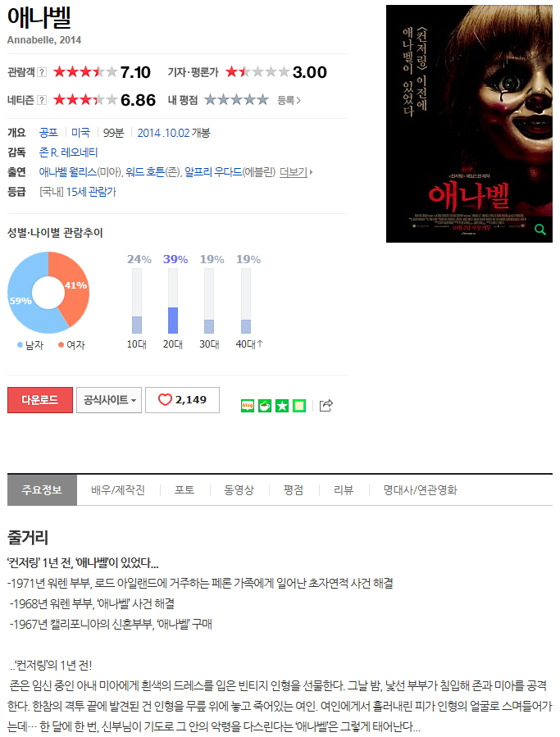Share to Naver cafe cup icon
Viewport: 560px width, 737px height.
[x=265, y=406]
